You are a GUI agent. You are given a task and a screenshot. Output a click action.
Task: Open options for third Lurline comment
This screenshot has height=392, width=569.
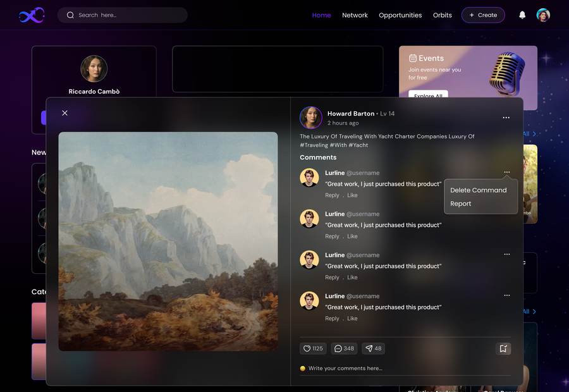click(507, 254)
